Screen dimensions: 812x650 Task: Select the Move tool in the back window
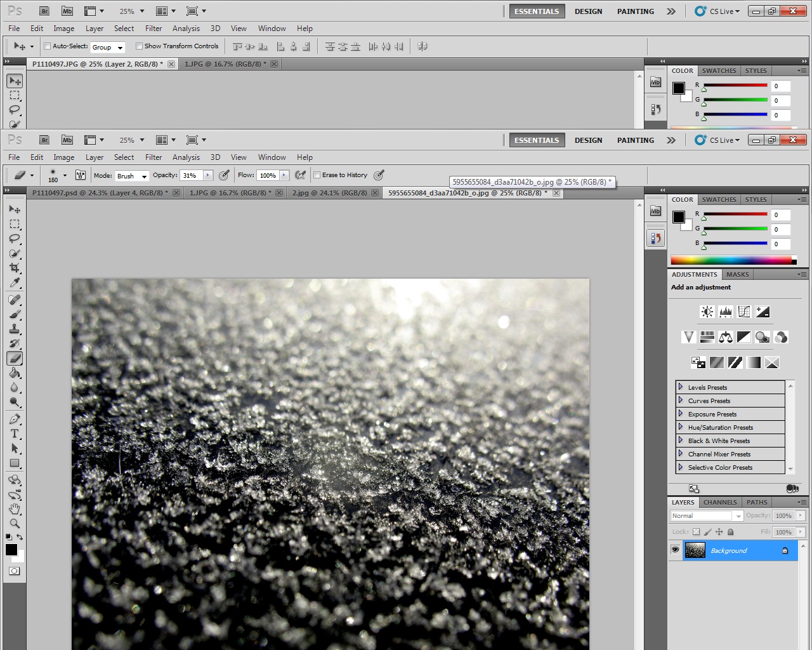pyautogui.click(x=15, y=81)
